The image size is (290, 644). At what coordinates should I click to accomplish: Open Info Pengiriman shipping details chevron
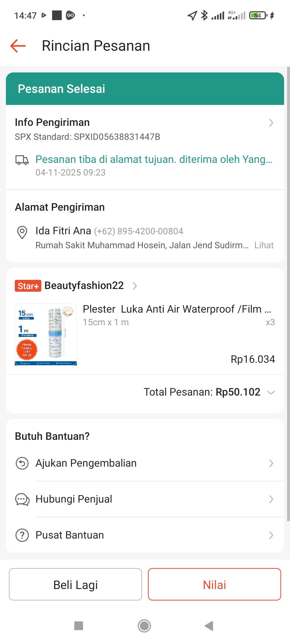(x=271, y=123)
